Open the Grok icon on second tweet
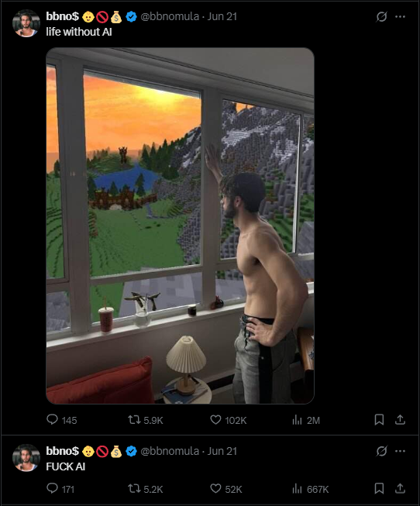 coord(381,451)
